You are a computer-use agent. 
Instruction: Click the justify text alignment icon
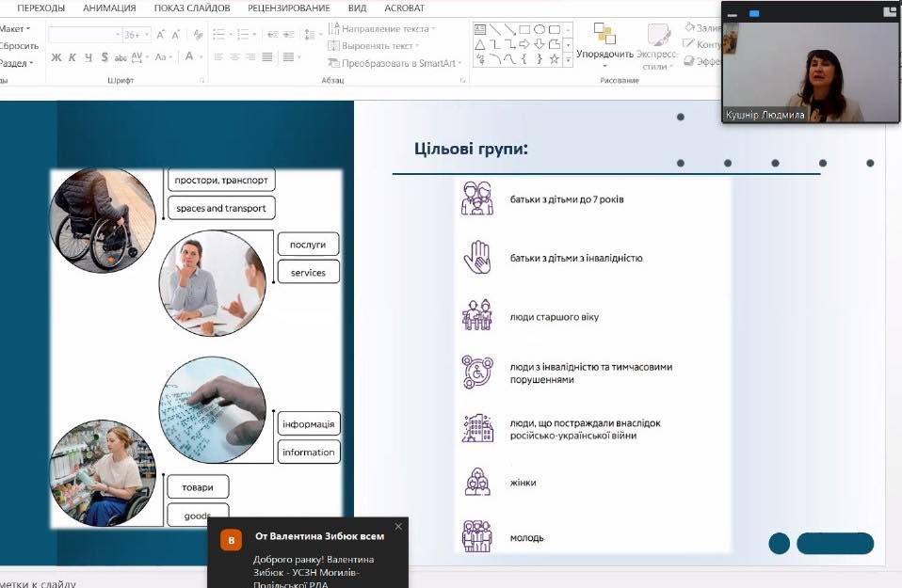click(x=267, y=57)
